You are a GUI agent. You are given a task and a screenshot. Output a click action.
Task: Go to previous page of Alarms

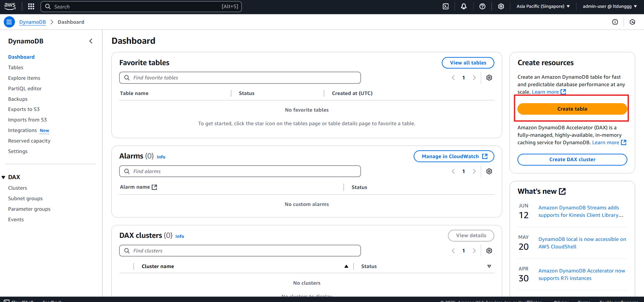pyautogui.click(x=453, y=171)
